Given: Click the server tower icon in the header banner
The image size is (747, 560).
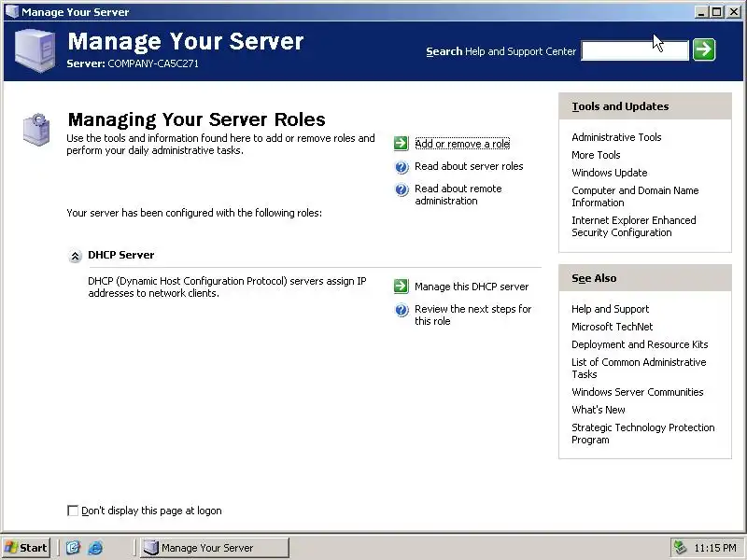Looking at the screenshot, I should click(35, 50).
